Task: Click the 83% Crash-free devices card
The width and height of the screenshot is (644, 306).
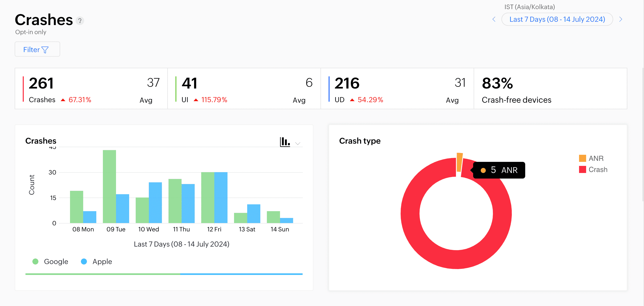Action: pyautogui.click(x=550, y=89)
